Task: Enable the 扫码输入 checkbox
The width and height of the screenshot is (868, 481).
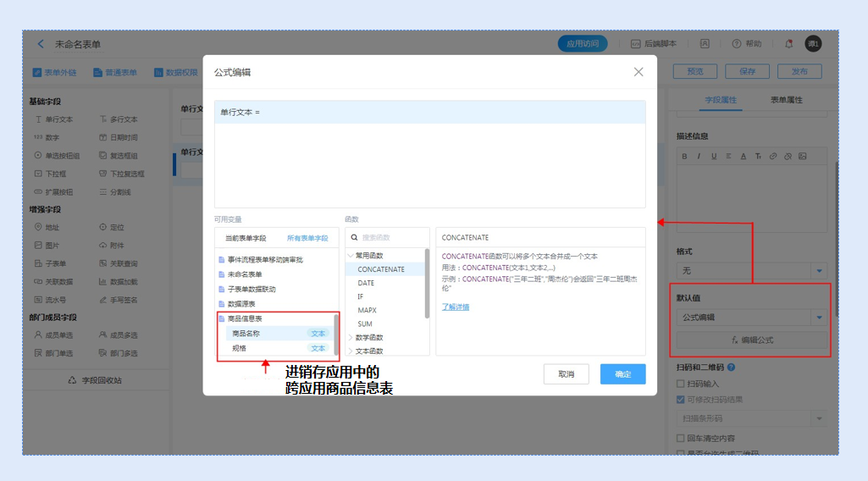Action: tap(680, 384)
